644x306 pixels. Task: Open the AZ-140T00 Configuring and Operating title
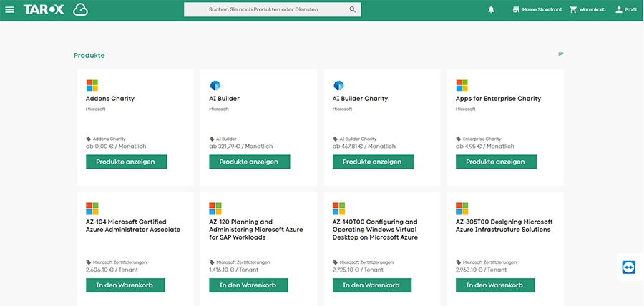tap(375, 229)
